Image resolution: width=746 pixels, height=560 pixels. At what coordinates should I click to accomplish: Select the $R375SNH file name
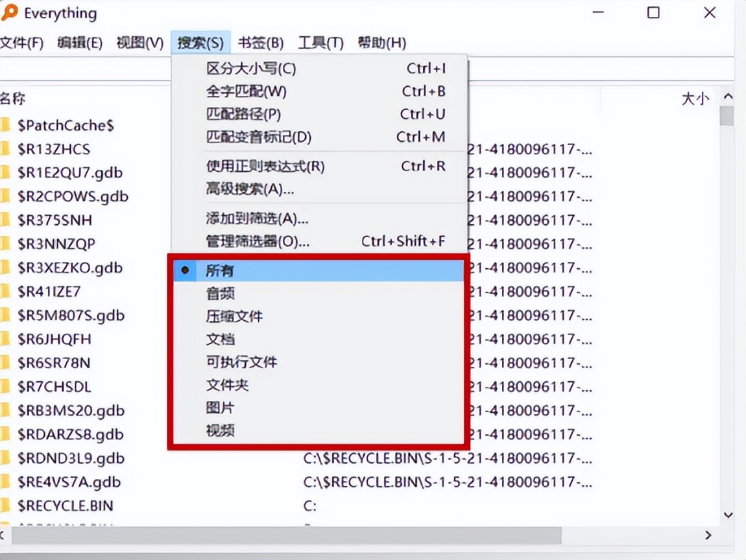(x=54, y=220)
